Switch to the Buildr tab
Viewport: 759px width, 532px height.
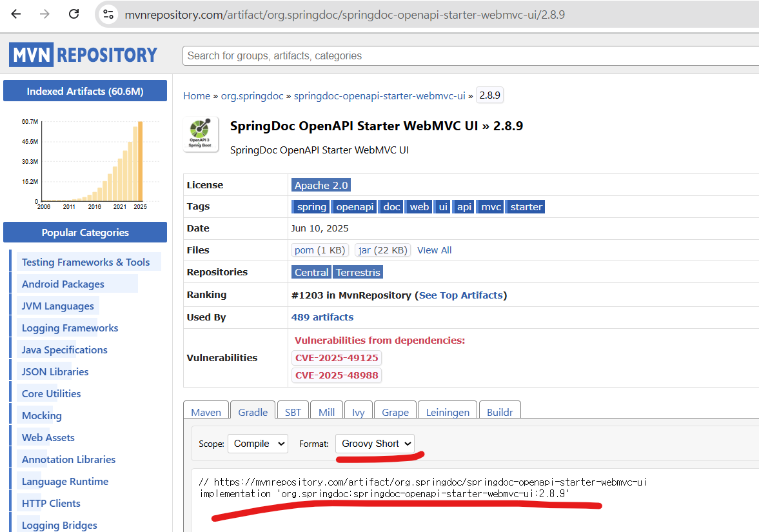[500, 412]
